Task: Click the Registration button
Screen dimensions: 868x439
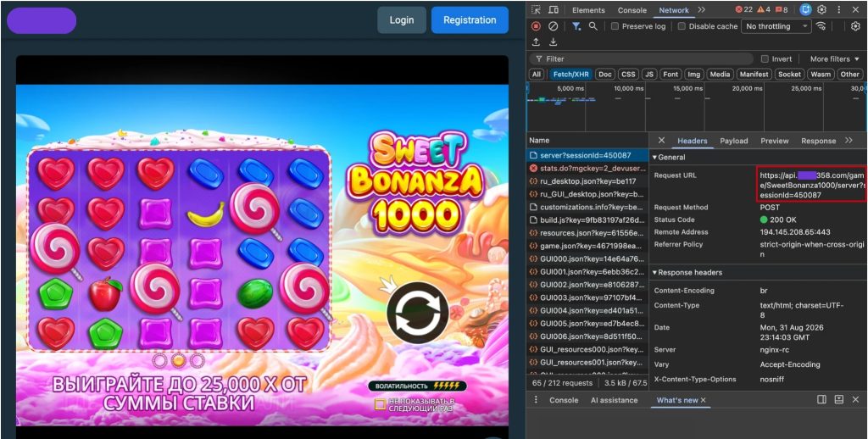Action: click(470, 20)
